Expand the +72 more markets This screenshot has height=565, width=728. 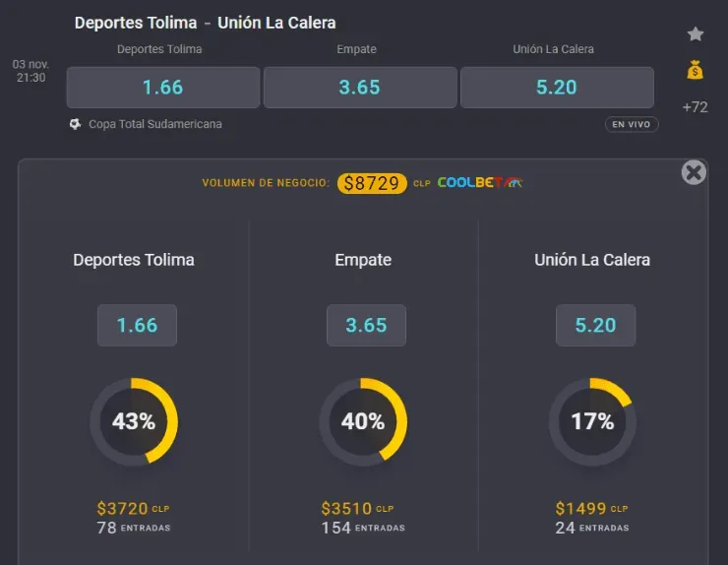pos(695,107)
